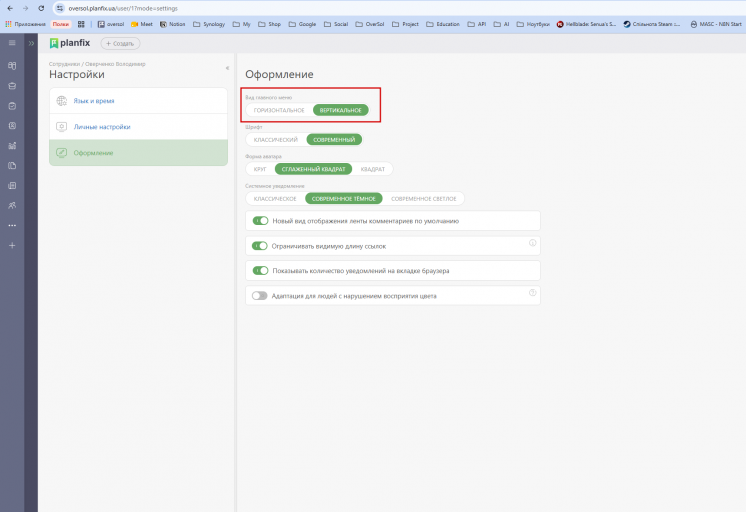Image resolution: width=746 pixels, height=512 pixels.
Task: Click the pencil-screen icon beside Оформление
Action: pos(62,153)
